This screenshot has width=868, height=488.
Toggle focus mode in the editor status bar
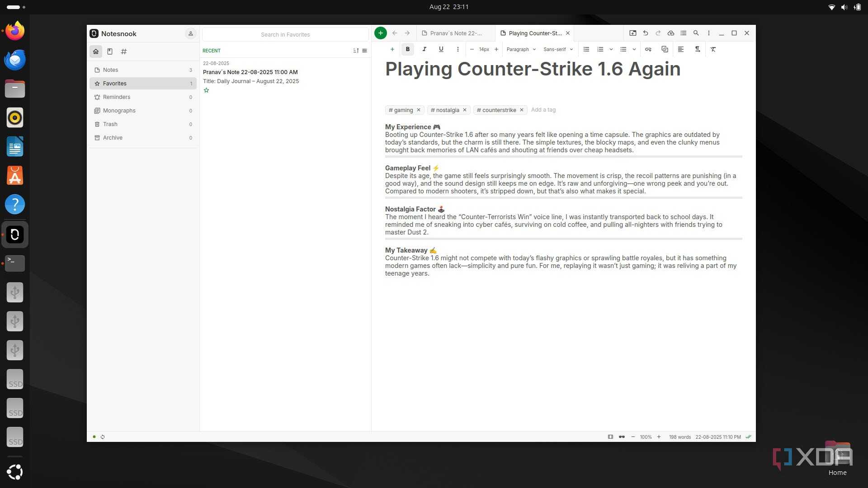610,437
